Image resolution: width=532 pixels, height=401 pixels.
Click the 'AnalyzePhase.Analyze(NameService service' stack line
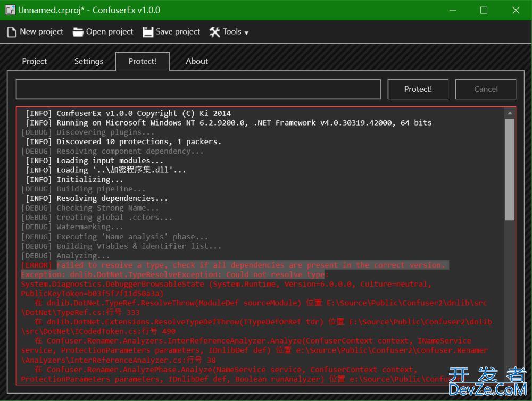pos(226,370)
